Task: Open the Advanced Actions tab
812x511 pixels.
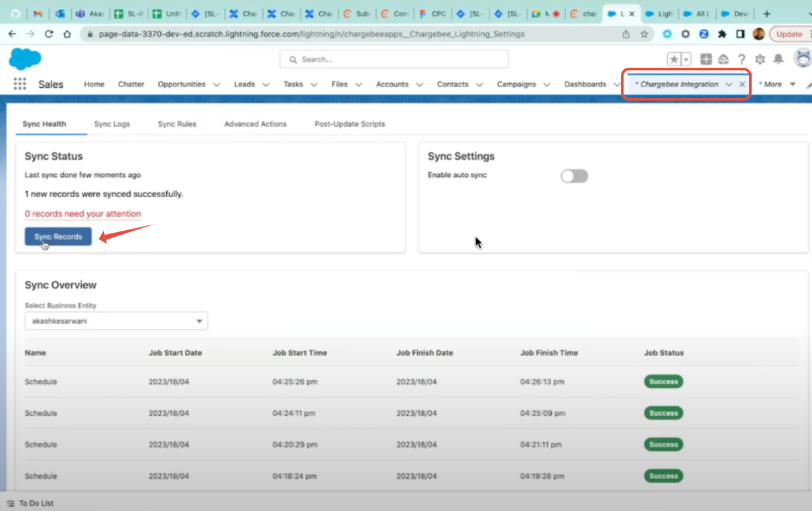Action: tap(255, 124)
